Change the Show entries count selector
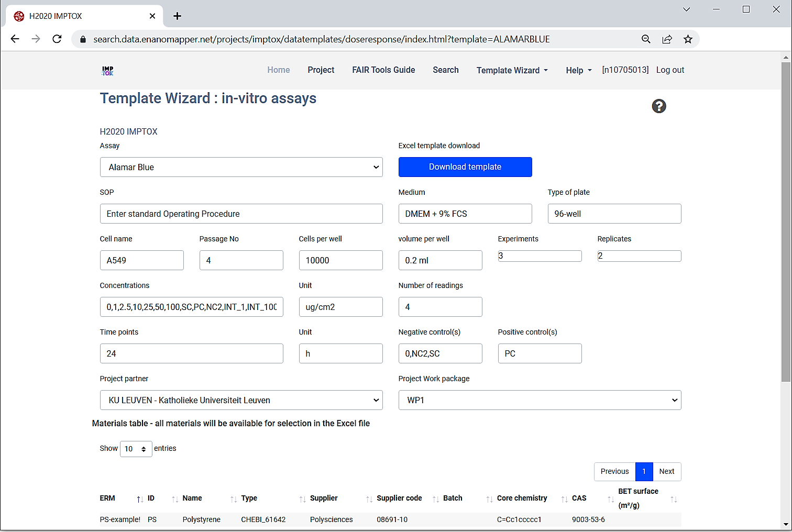Screen dimensions: 792x532 click(x=136, y=449)
